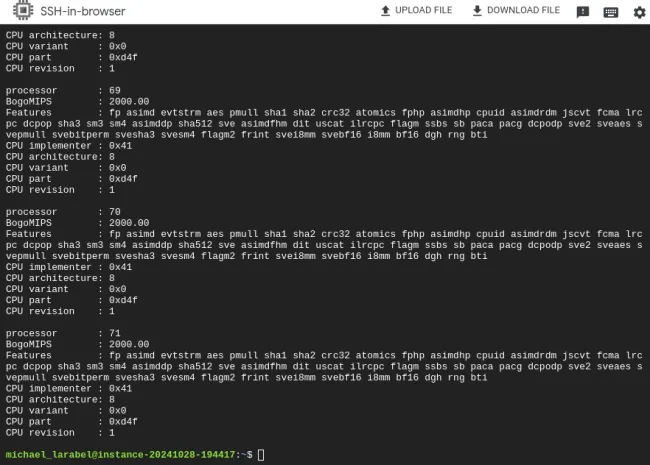Click the 'processor : 71' line
Viewport: 650px width, 465px height.
(63, 333)
